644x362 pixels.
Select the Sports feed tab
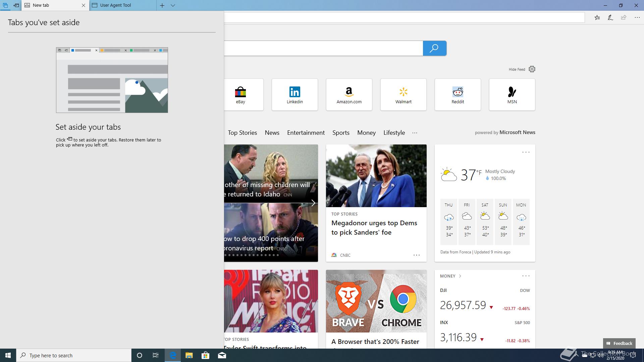pyautogui.click(x=341, y=133)
